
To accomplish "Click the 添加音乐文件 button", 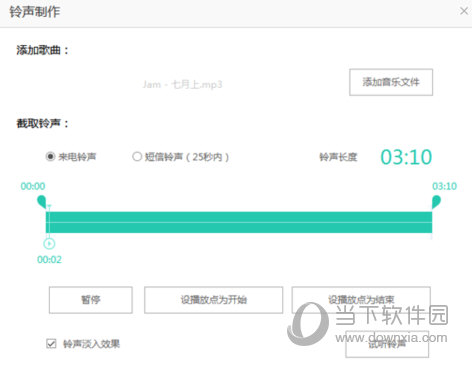I will (391, 82).
